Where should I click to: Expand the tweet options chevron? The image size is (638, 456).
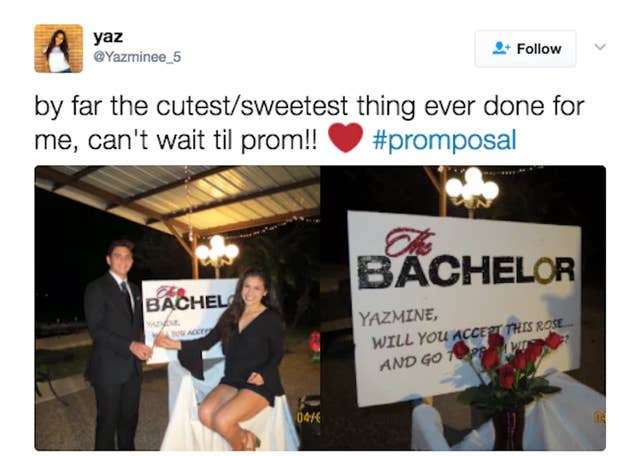600,47
